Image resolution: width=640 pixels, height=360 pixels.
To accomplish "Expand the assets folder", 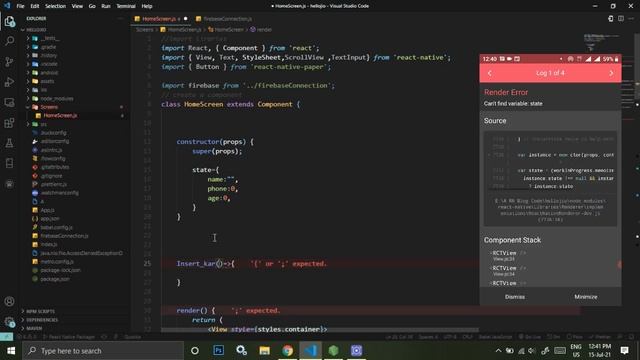I will (x=47, y=81).
